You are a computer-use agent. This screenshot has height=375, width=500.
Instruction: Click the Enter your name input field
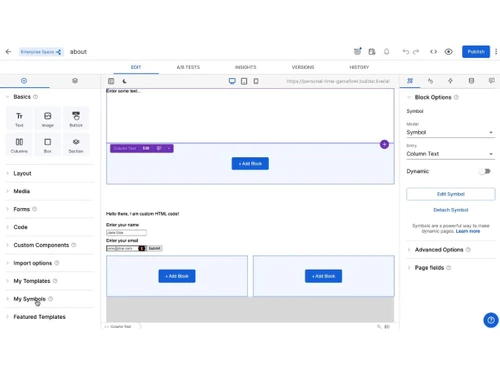click(x=126, y=232)
